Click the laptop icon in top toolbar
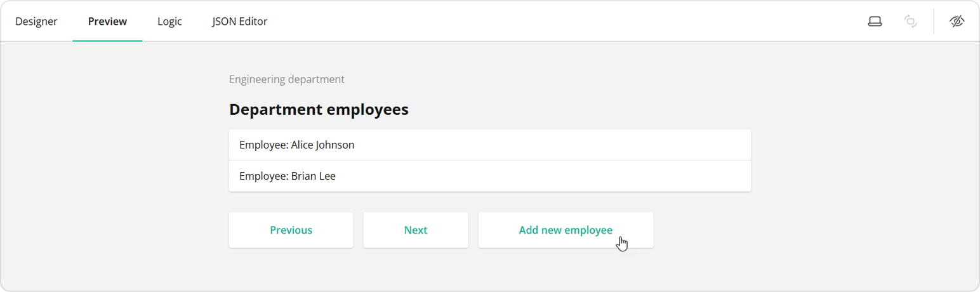Screen dimensions: 980x292 [875, 22]
